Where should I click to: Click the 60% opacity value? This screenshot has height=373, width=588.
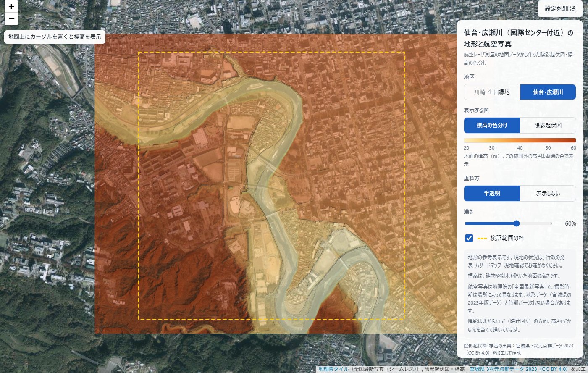point(570,223)
